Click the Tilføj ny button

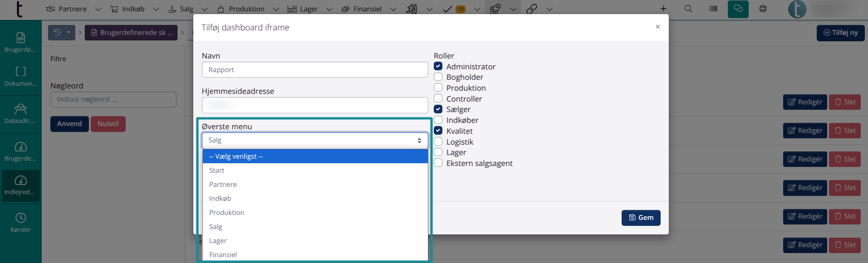point(840,33)
